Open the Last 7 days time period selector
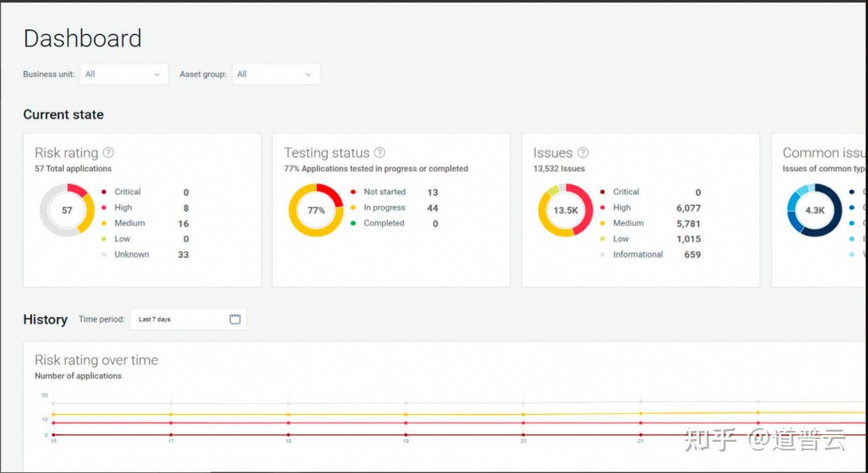Image resolution: width=868 pixels, height=473 pixels. pos(189,319)
